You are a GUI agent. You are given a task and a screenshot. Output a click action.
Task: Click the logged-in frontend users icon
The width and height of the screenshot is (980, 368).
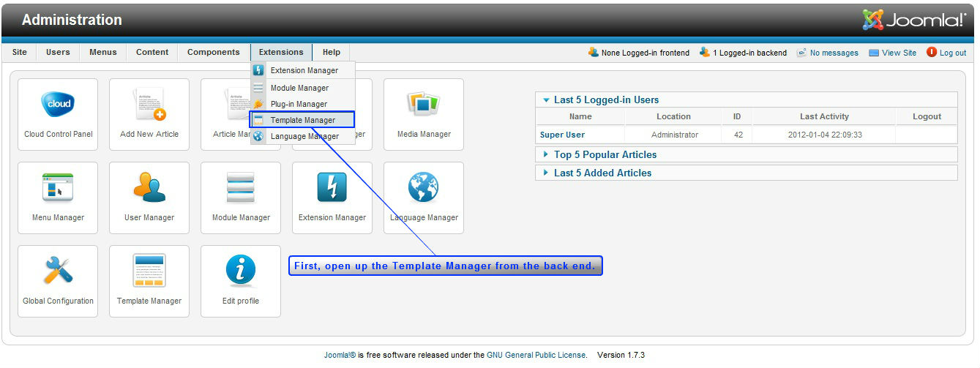pyautogui.click(x=593, y=53)
